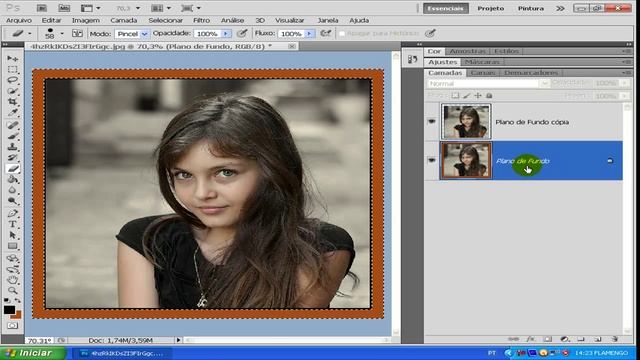Open the collapsed History panel icon
Image resolution: width=640 pixels, height=360 pixels.
pos(412,60)
